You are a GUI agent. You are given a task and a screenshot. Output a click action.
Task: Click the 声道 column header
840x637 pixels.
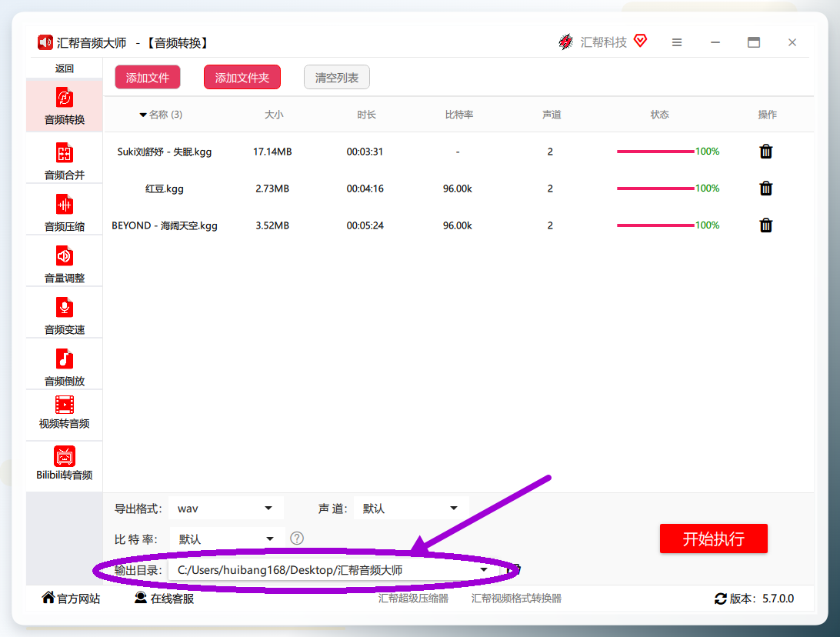(x=552, y=115)
